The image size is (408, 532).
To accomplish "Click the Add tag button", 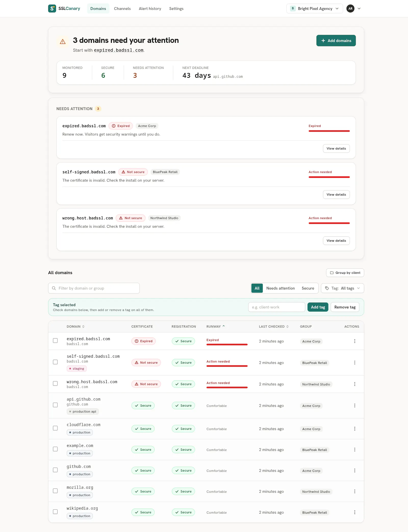I will coord(318,307).
